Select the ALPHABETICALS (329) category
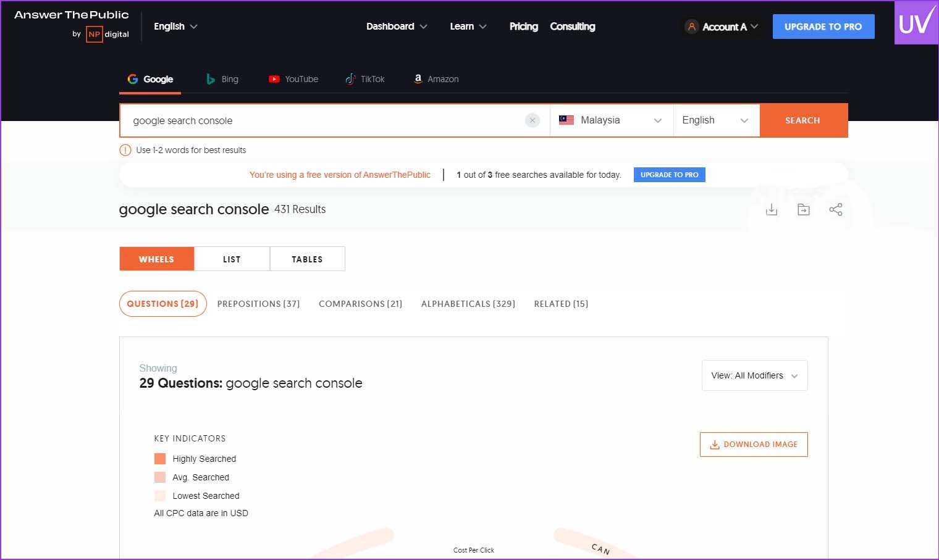The height and width of the screenshot is (560, 939). tap(468, 304)
